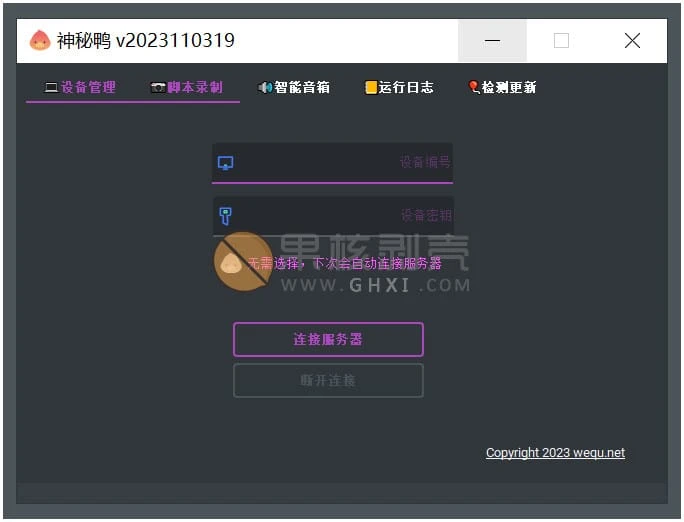Minimize the 神秘鸭 window
The image size is (684, 522).
492,41
